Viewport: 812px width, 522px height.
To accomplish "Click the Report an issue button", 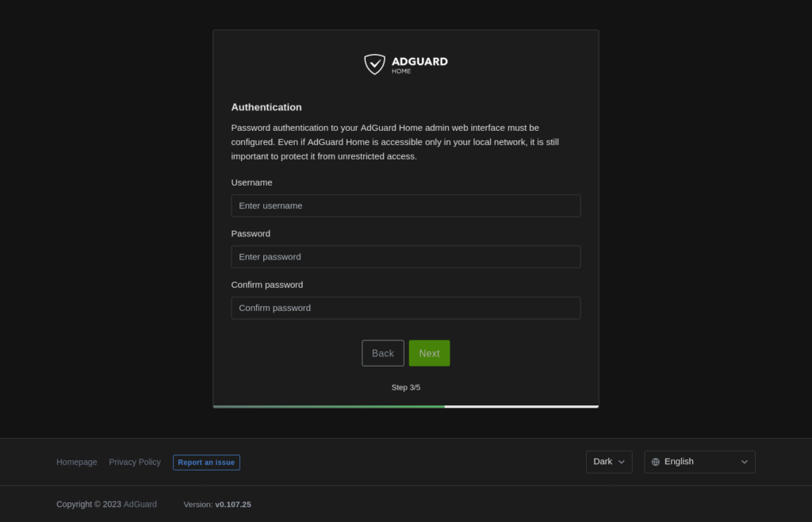I will tap(206, 463).
